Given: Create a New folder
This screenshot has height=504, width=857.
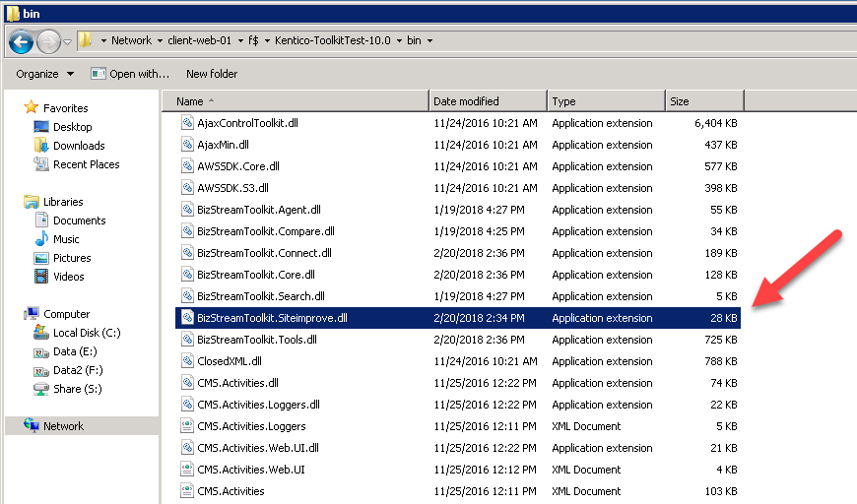Looking at the screenshot, I should (x=212, y=74).
